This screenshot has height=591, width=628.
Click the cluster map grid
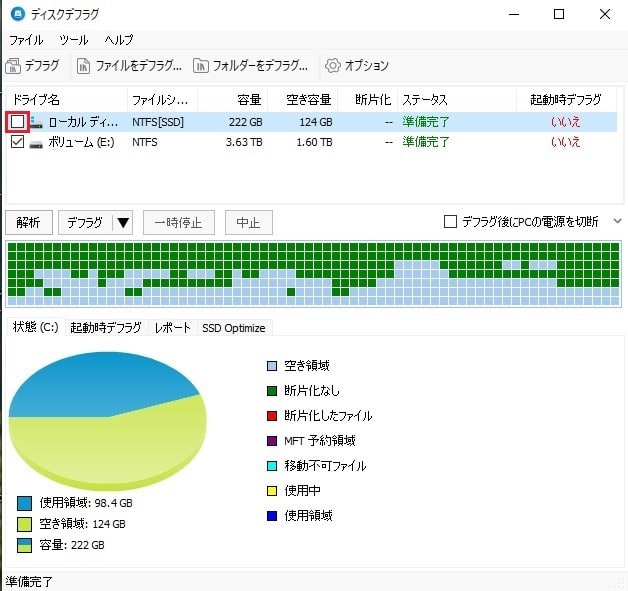tap(314, 274)
